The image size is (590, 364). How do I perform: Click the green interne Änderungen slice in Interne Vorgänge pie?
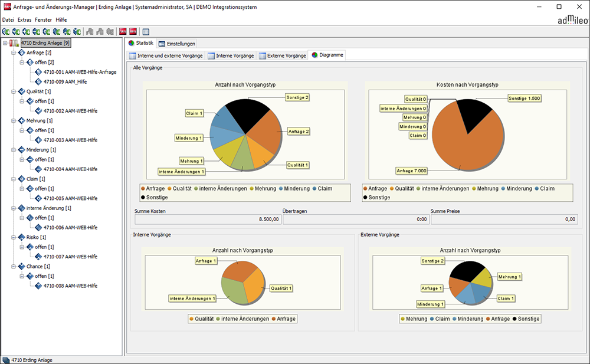tap(234, 291)
